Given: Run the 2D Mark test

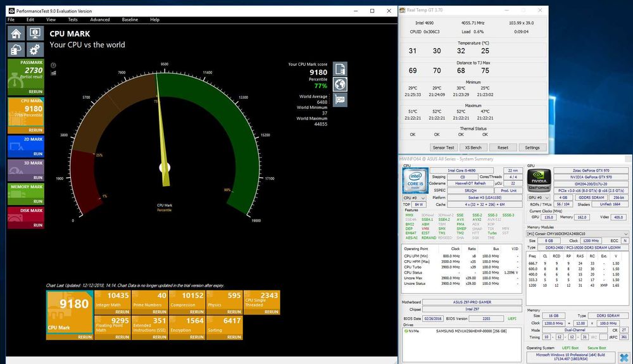Looking at the screenshot, I should pyautogui.click(x=38, y=154).
